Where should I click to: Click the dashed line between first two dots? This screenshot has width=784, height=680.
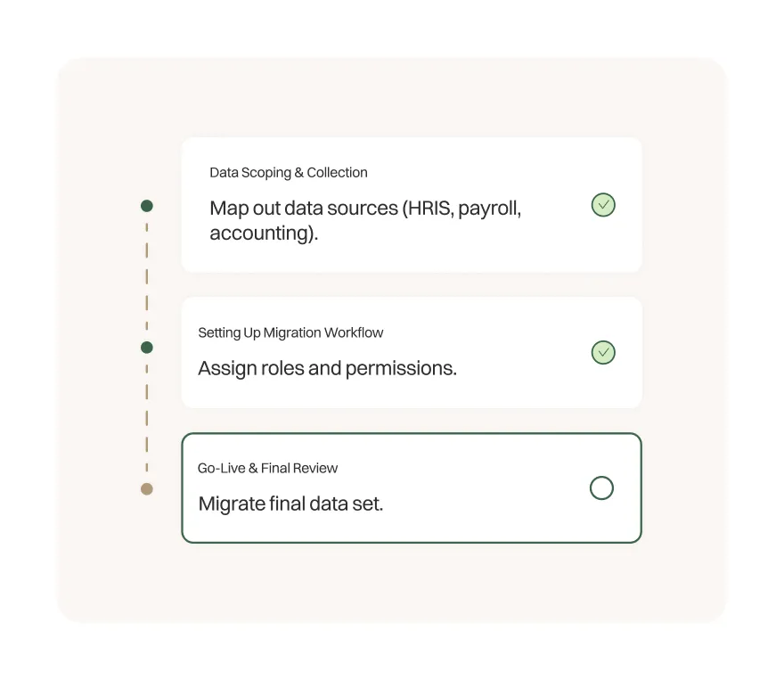(x=147, y=276)
